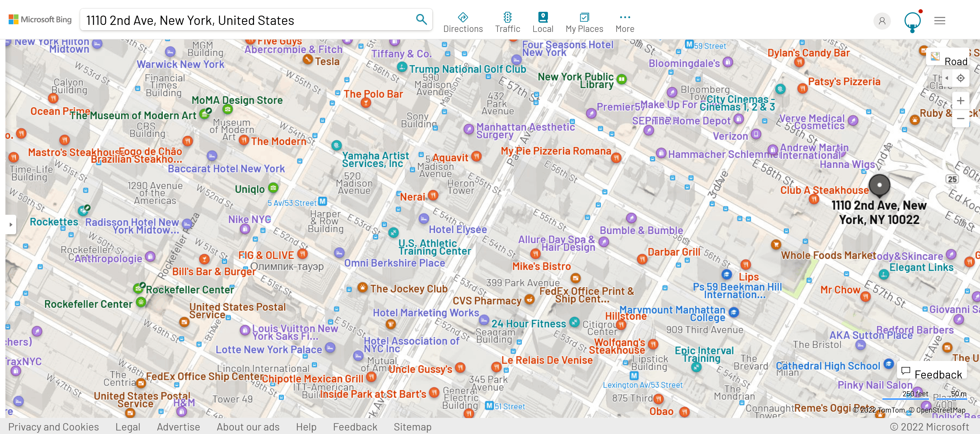980x434 pixels.
Task: Select the Whole Foods Market label
Action: [x=828, y=255]
